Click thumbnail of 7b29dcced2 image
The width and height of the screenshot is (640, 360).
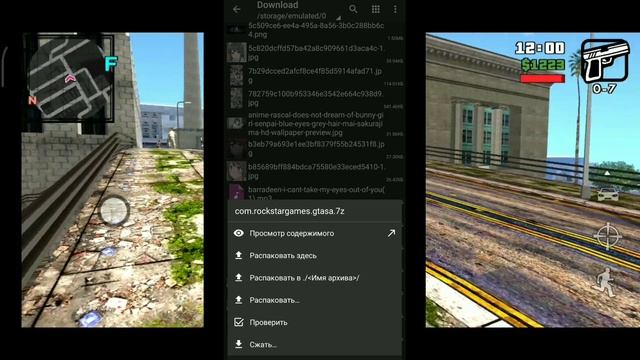click(x=236, y=76)
